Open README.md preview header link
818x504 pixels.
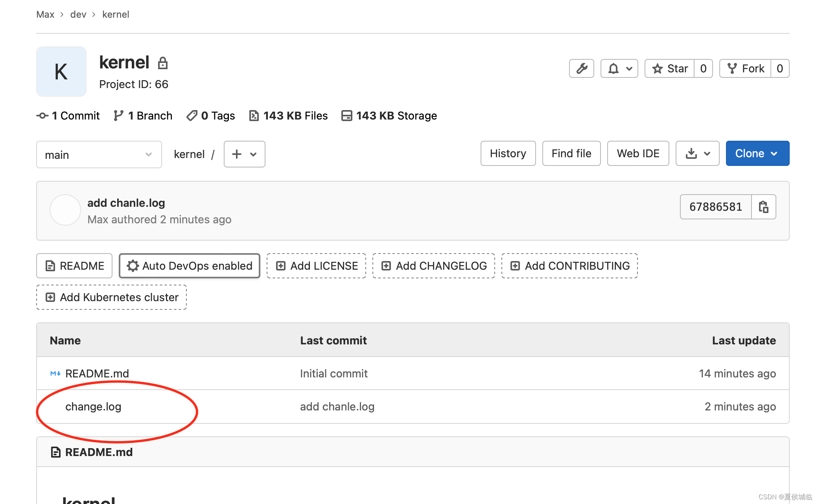coord(99,452)
